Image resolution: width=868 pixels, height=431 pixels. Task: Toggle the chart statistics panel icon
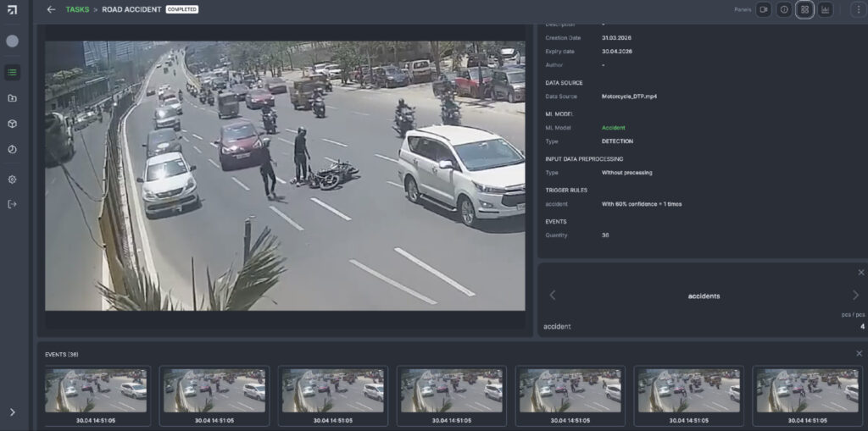point(826,9)
